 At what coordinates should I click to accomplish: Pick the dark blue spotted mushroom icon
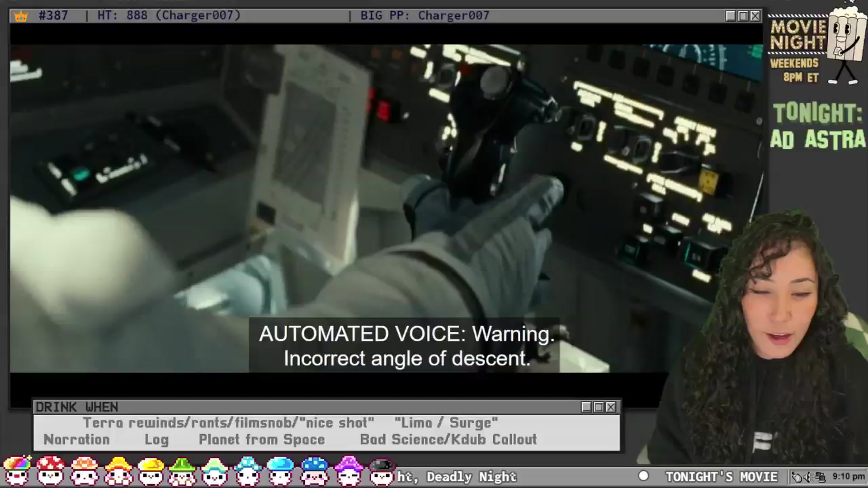315,471
